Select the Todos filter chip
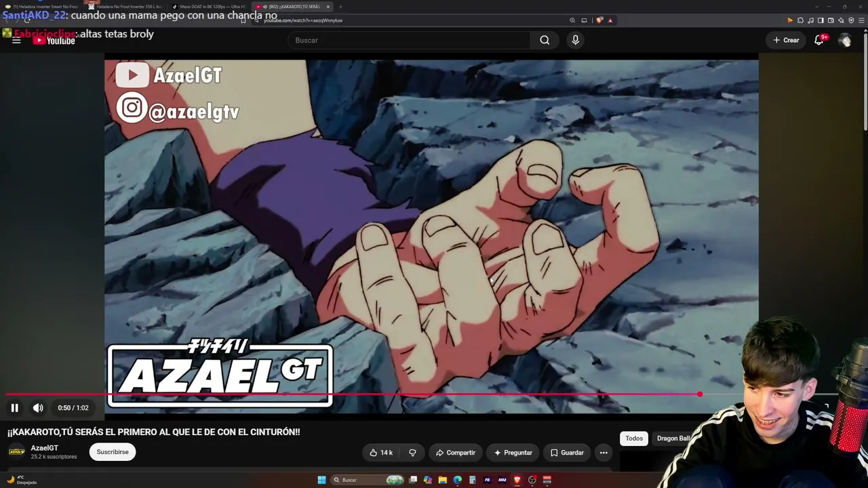This screenshot has width=868, height=488. [634, 439]
